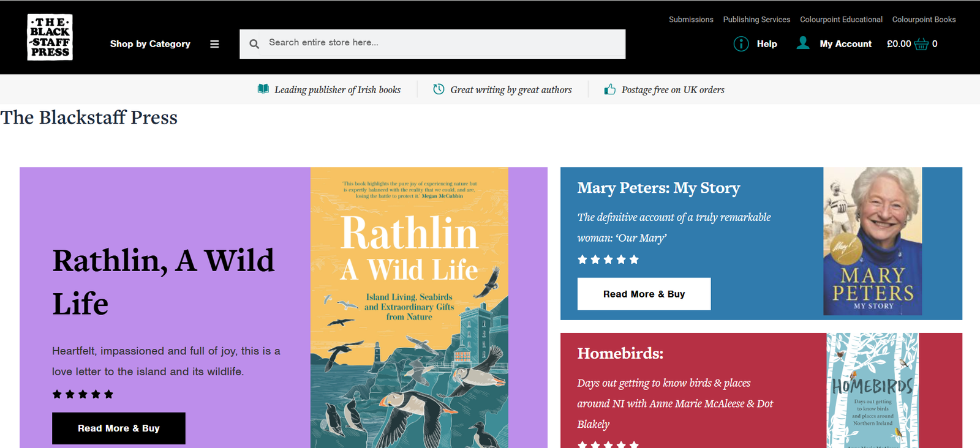Click Read More & Buy for Rathlin

(119, 428)
